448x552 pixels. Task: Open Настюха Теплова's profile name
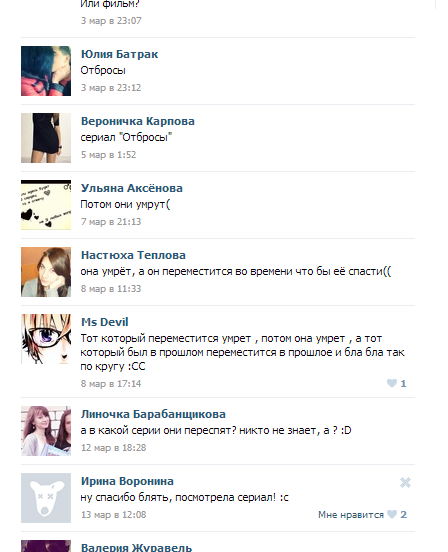pyautogui.click(x=133, y=255)
